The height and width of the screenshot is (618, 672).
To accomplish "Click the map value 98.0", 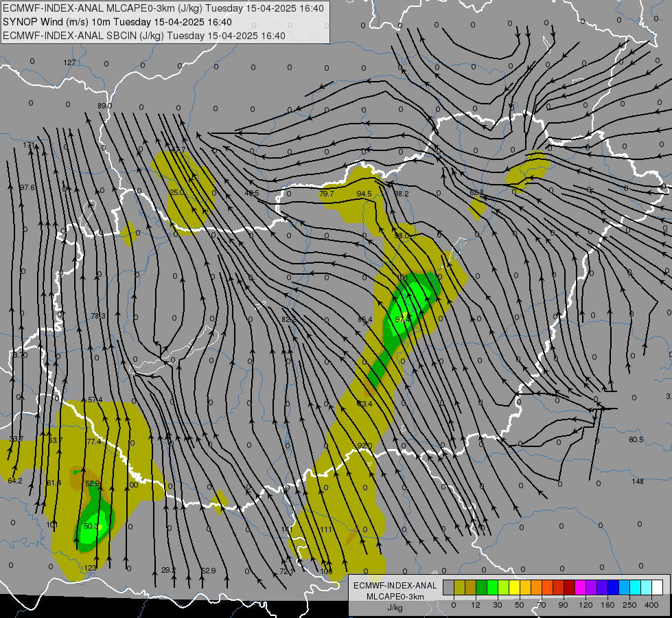I will coord(402,236).
